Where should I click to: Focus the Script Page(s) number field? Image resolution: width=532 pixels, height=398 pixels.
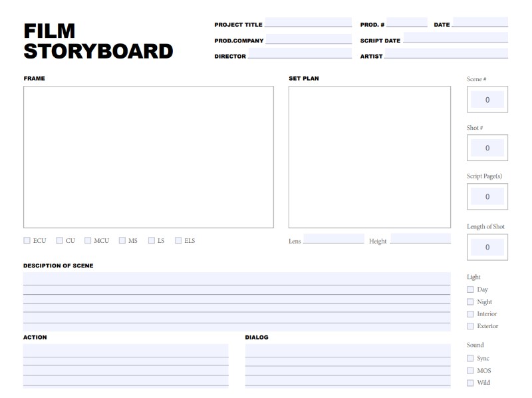click(x=487, y=196)
